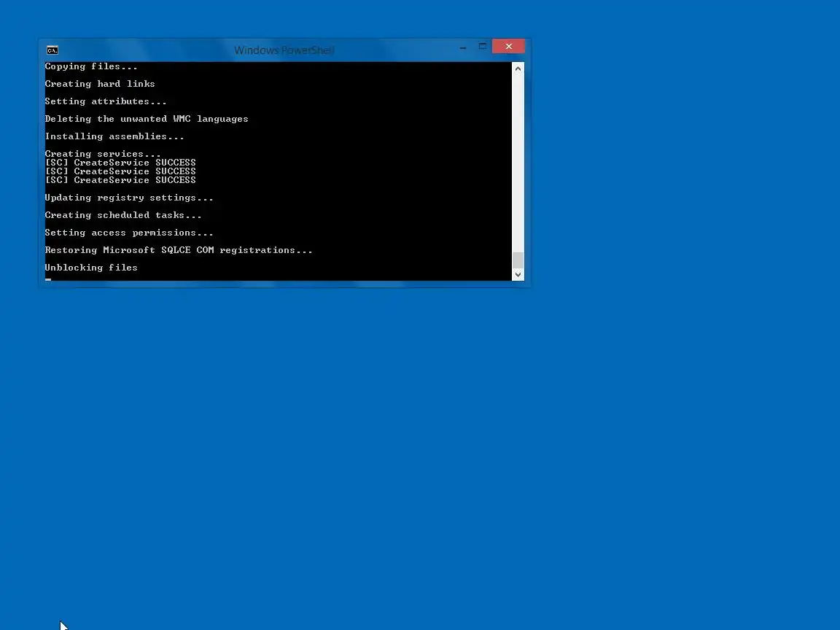Click the 'Unblocking files' line
840x630 pixels.
pos(91,268)
